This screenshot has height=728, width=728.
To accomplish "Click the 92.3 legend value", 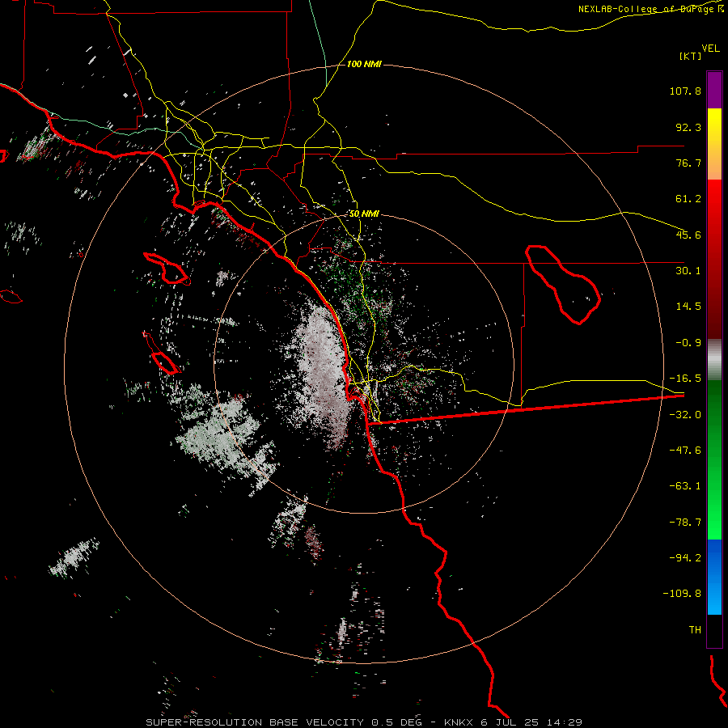I will click(x=688, y=127).
